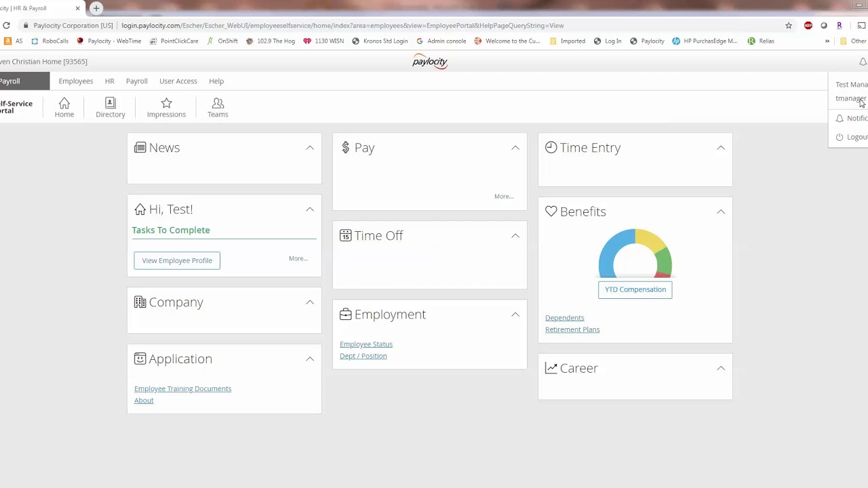The height and width of the screenshot is (488, 868).
Task: Click the Time Off calendar icon
Action: coord(346,235)
